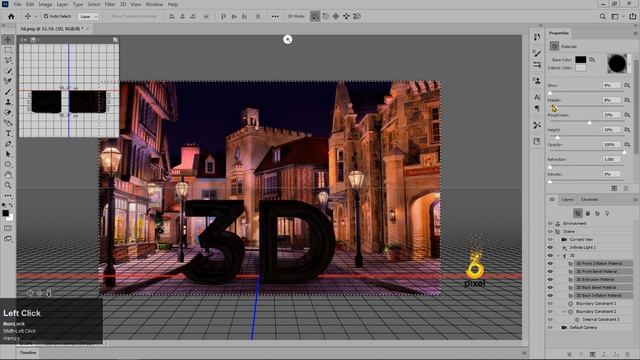The image size is (640, 360).
Task: Select Boundary Constraint 1 row
Action: point(596,304)
